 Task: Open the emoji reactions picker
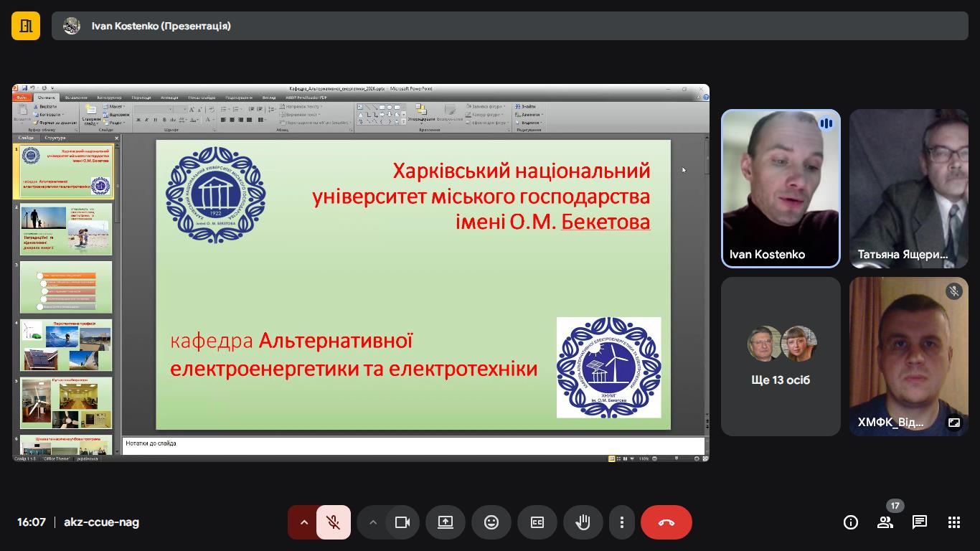491,522
